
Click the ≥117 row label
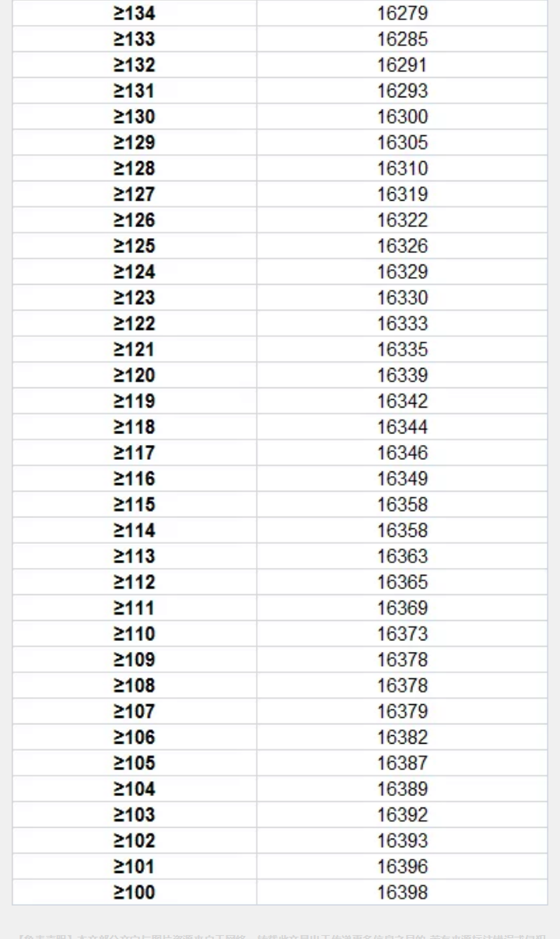[x=135, y=453]
